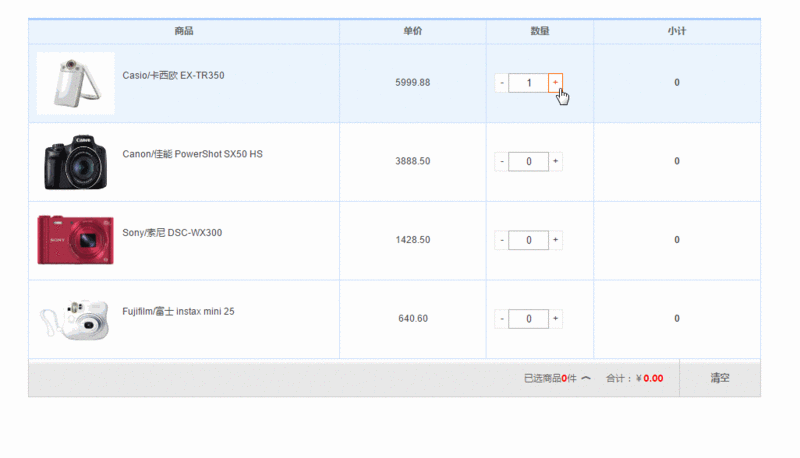Click the Casio EX-TR350 quantity field
800x458 pixels.
tap(529, 83)
